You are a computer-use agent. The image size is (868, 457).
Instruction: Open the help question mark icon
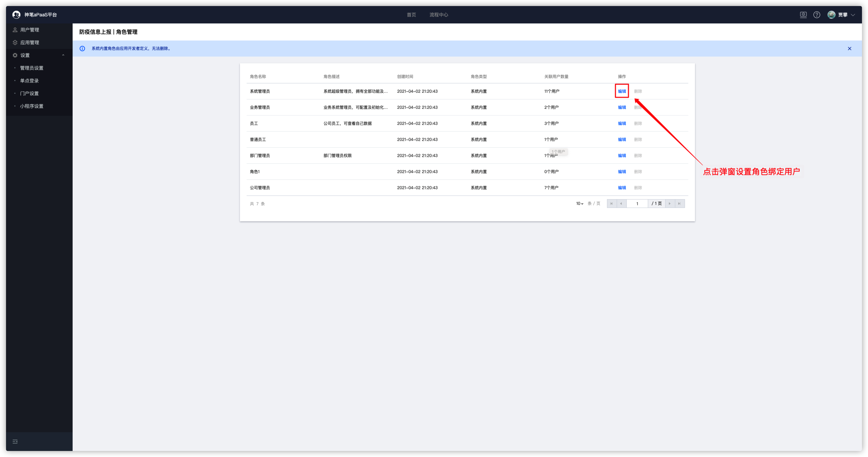[817, 15]
